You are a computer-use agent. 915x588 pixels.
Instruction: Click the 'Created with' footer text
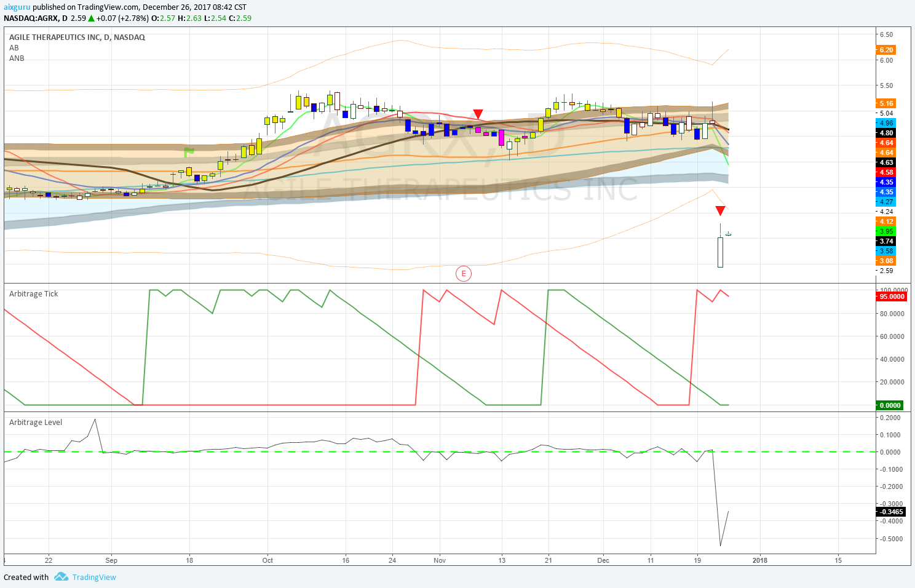pyautogui.click(x=26, y=577)
